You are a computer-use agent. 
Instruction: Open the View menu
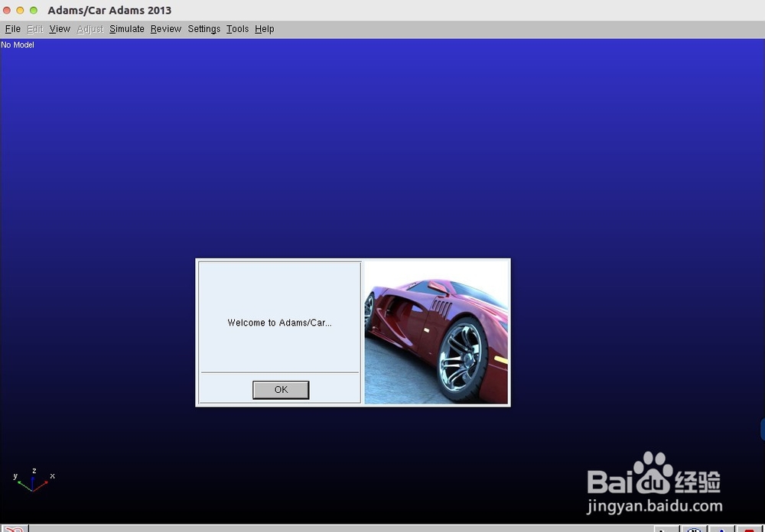(x=60, y=29)
